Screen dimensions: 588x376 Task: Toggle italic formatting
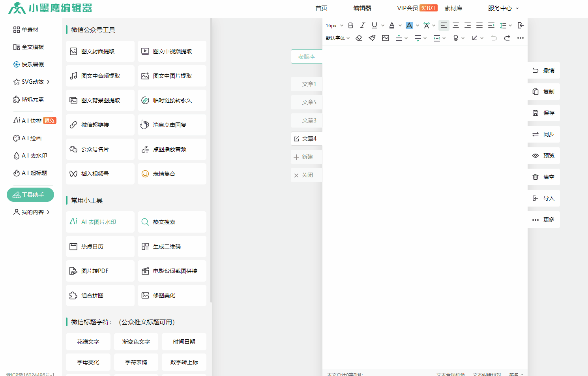click(362, 25)
